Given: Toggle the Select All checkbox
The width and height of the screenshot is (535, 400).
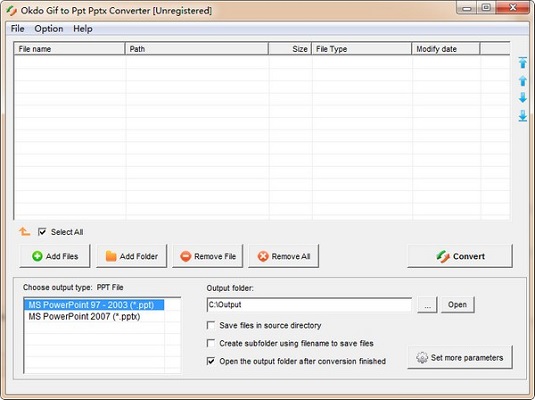Looking at the screenshot, I should pos(42,232).
